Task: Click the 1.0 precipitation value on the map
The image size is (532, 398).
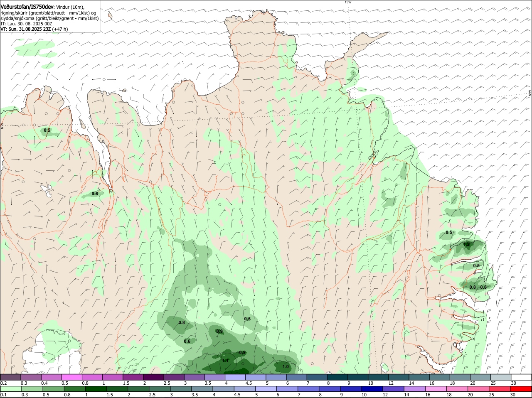Action: 286,366
